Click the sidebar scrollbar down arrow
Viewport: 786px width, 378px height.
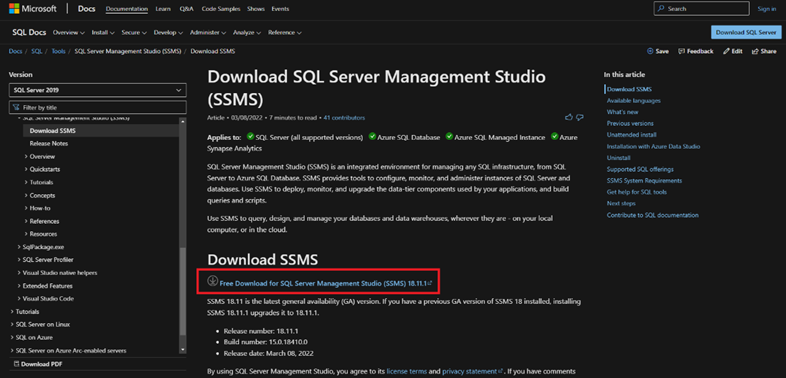[182, 349]
